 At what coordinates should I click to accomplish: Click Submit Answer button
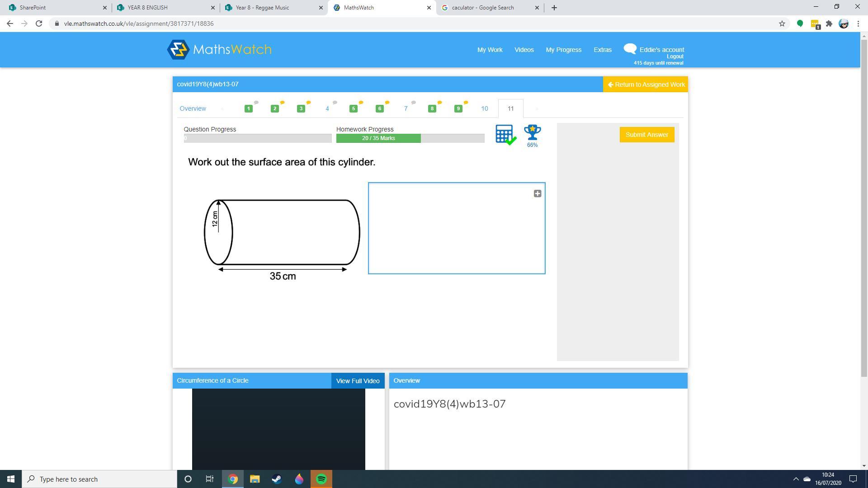646,135
